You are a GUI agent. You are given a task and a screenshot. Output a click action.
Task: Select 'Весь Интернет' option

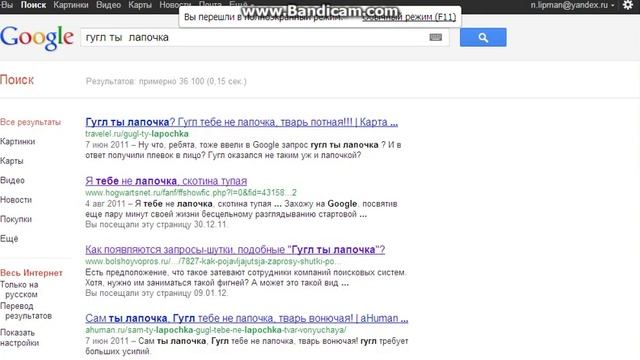click(x=31, y=273)
